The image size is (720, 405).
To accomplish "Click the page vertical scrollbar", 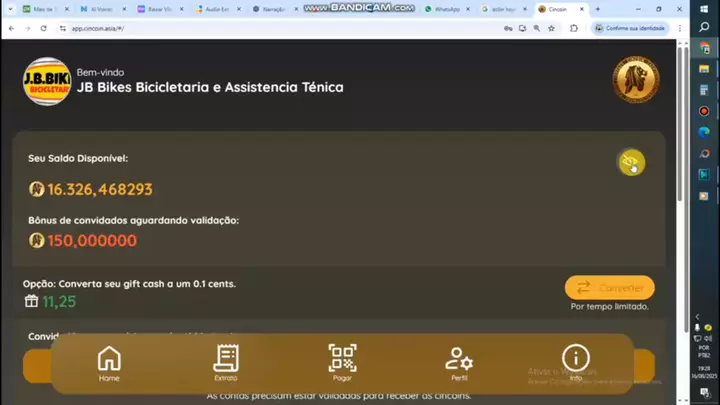I will click(683, 150).
